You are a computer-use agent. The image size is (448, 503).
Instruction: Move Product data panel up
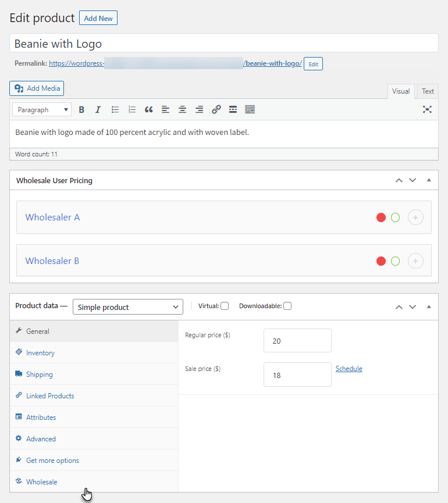point(399,307)
